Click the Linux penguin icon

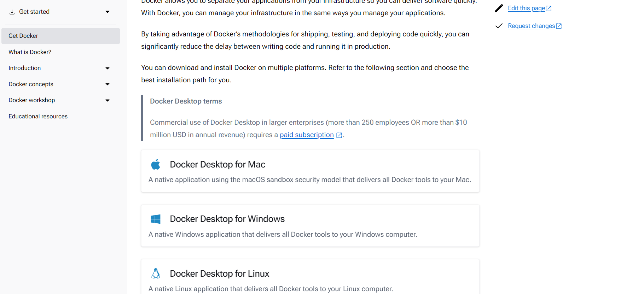[156, 274]
